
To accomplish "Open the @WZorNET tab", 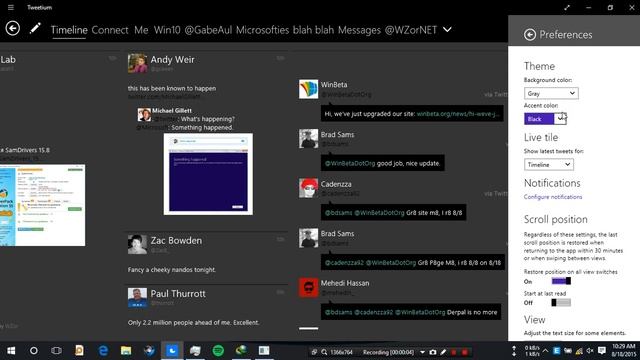I will [411, 30].
